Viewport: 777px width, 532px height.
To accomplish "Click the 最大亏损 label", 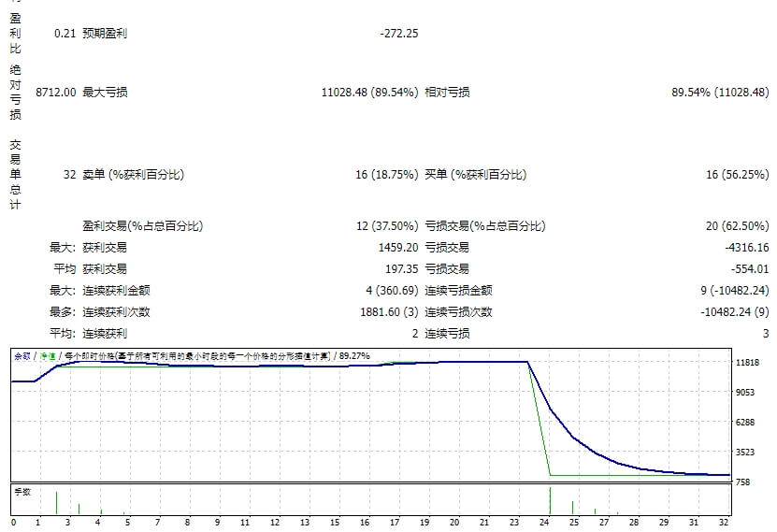I will coord(105,93).
